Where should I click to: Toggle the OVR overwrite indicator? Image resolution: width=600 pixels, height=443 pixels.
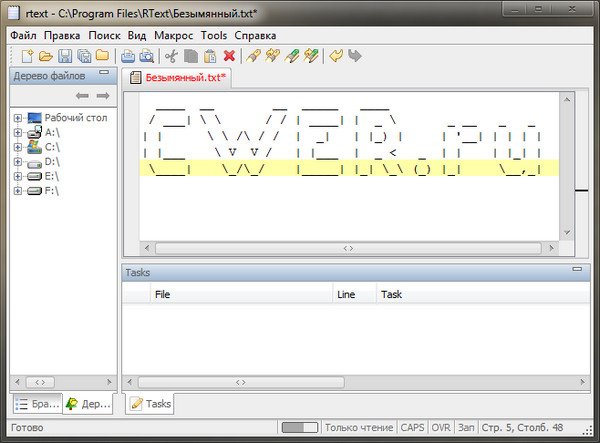pyautogui.click(x=441, y=427)
